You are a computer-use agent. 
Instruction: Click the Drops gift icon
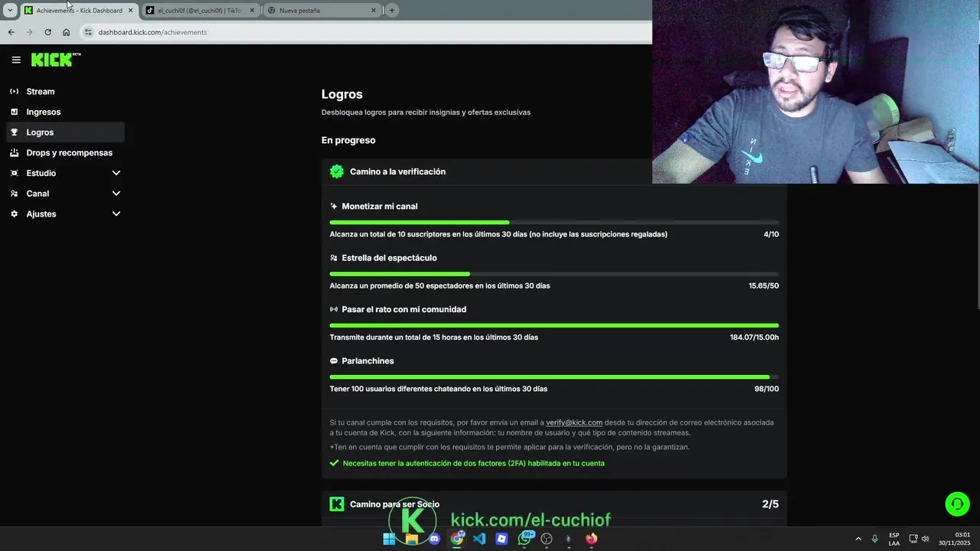click(14, 152)
